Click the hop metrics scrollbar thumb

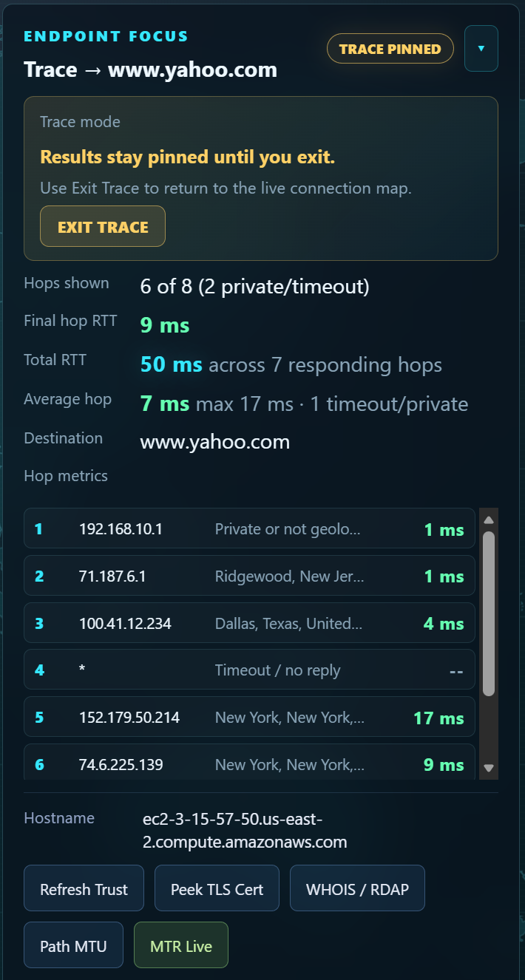click(x=488, y=613)
